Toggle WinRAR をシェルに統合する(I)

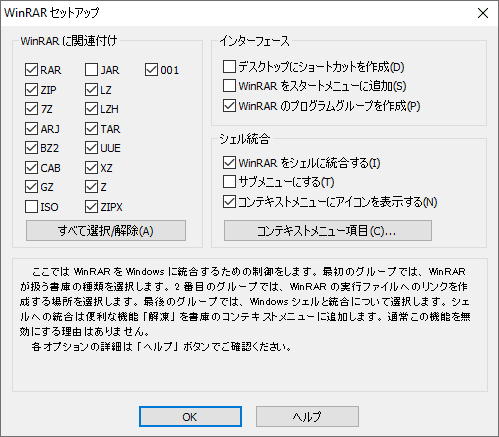pyautogui.click(x=229, y=163)
